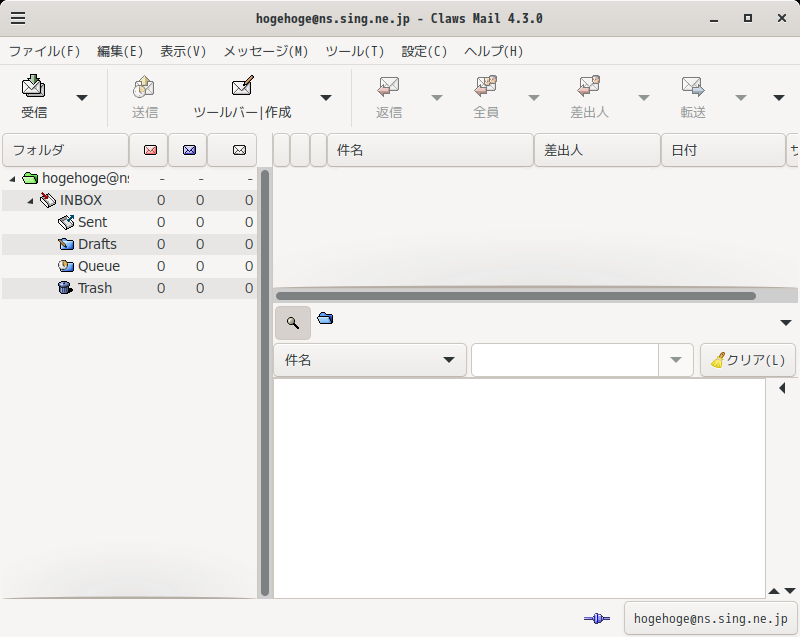Show the toolbar overflow arrow at the far right
This screenshot has height=637, width=800.
pos(779,97)
